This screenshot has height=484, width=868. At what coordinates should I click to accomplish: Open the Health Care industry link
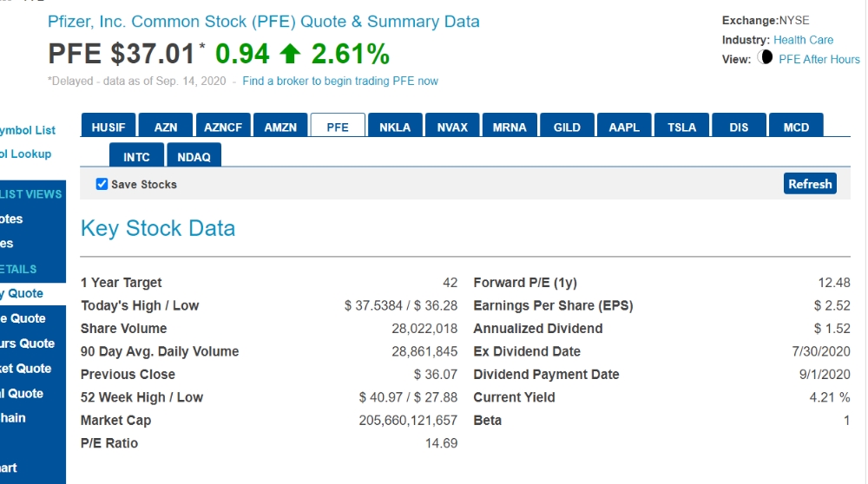click(803, 40)
